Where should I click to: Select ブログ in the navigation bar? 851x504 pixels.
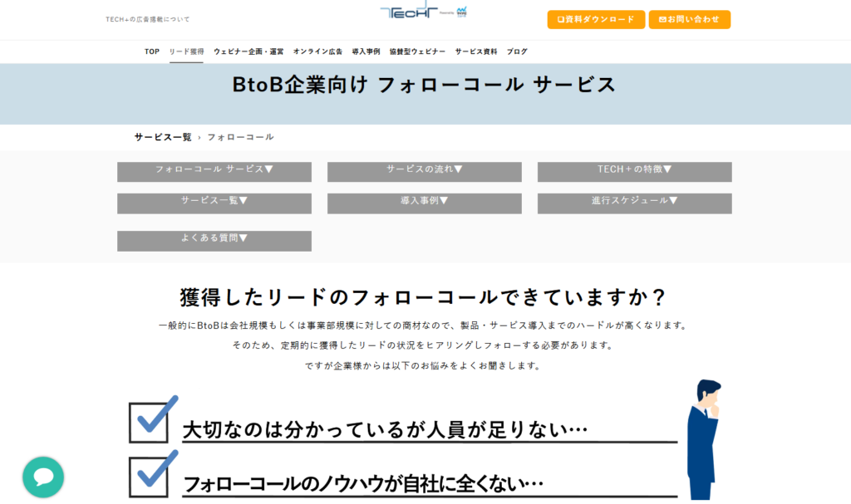click(517, 51)
